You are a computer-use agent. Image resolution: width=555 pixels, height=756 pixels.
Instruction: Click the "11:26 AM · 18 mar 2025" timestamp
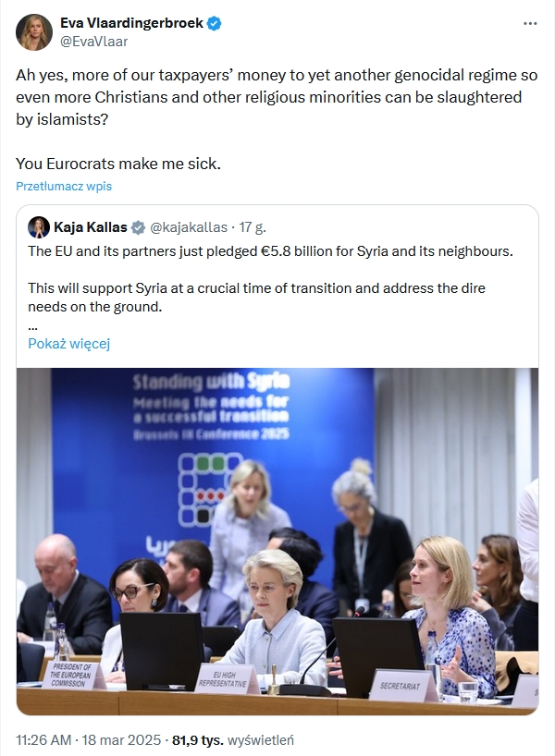point(87,738)
